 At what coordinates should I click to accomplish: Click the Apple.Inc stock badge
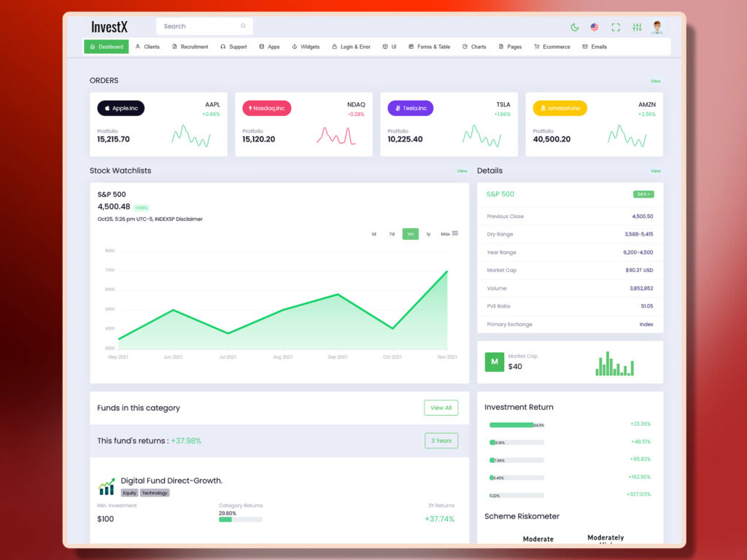(x=120, y=108)
